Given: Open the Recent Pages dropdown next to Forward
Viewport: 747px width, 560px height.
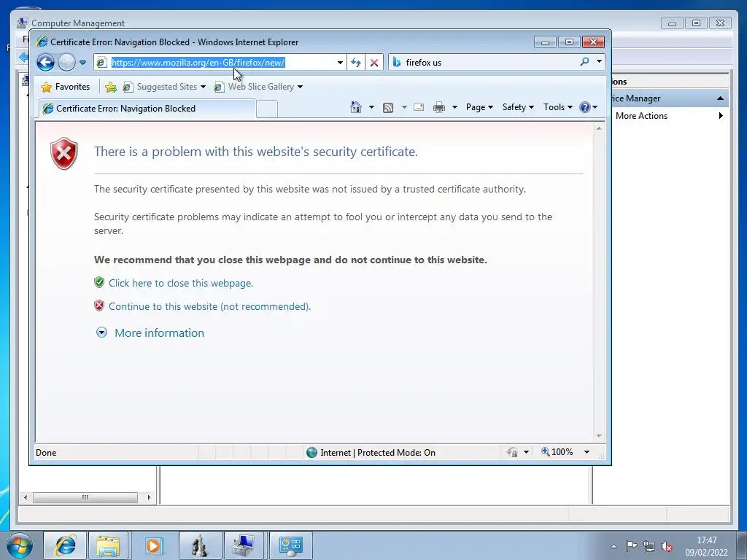Looking at the screenshot, I should coord(82,63).
